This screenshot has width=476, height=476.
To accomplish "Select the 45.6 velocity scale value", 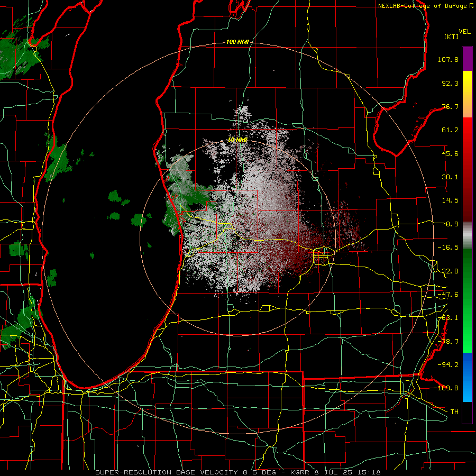I will [450, 153].
